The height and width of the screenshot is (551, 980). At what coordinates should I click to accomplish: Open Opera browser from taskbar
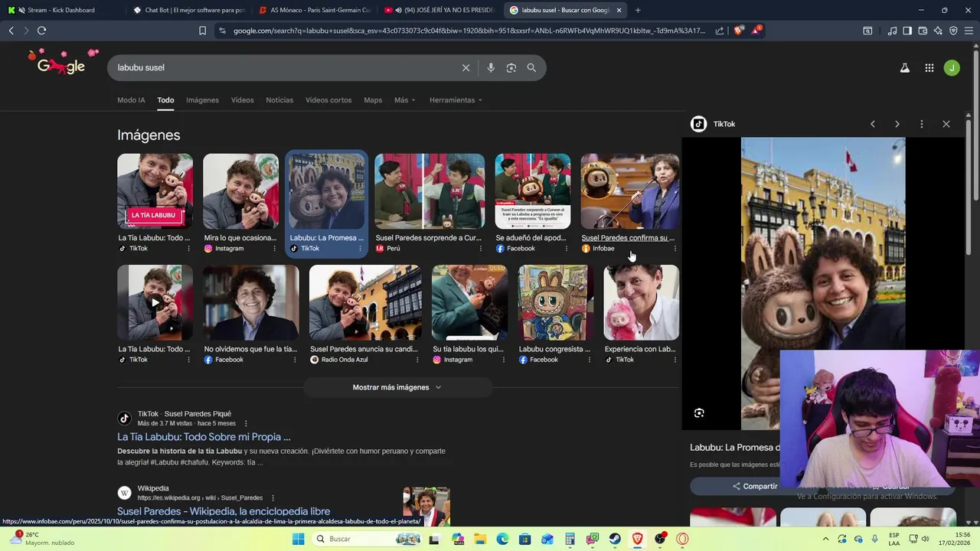[682, 539]
